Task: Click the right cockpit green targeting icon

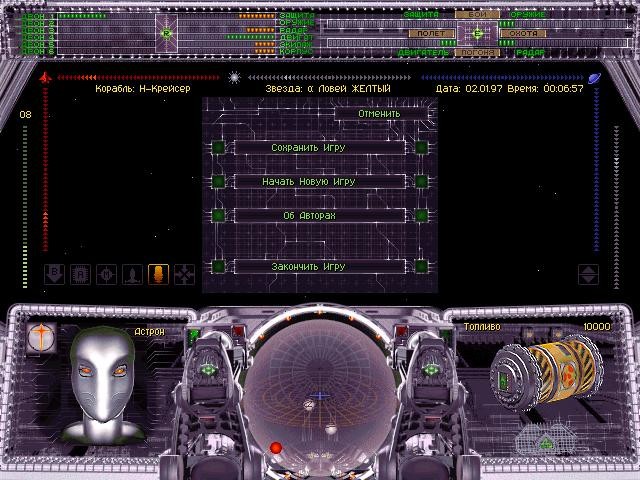Action: pyautogui.click(x=431, y=371)
